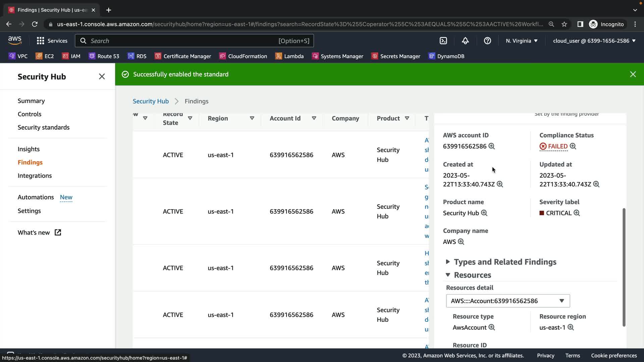The width and height of the screenshot is (644, 362).
Task: Sort by the Region column arrow
Action: (x=252, y=118)
